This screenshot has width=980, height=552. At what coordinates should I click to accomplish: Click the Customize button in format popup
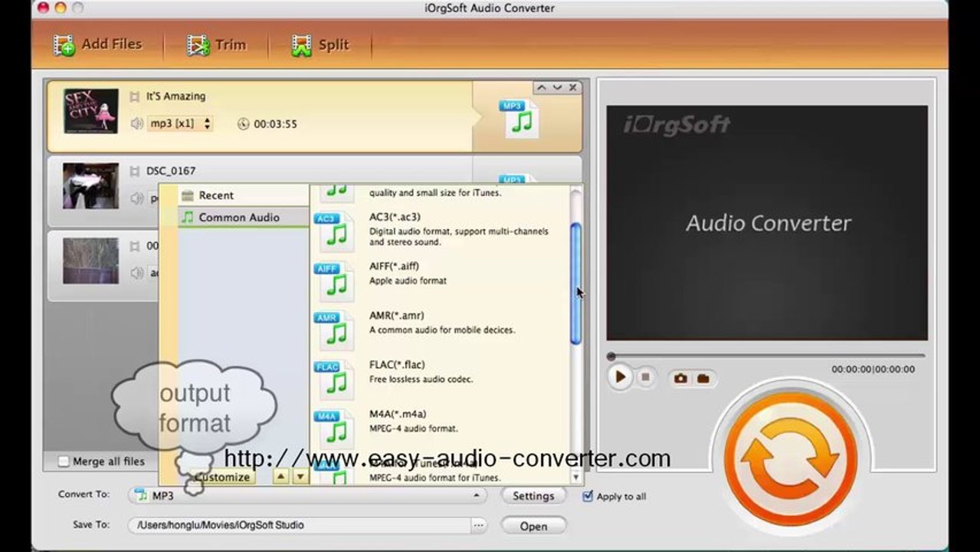coord(222,477)
